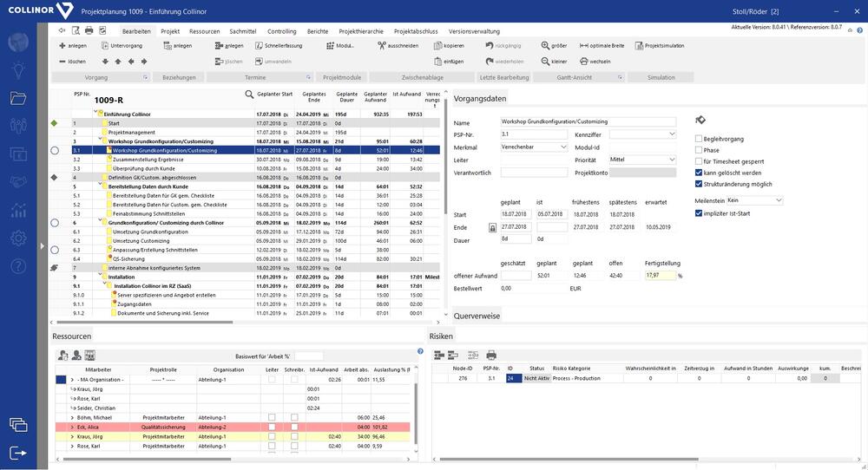
Task: Uncheck 'kann gelöscht werden' checkbox
Action: point(699,173)
